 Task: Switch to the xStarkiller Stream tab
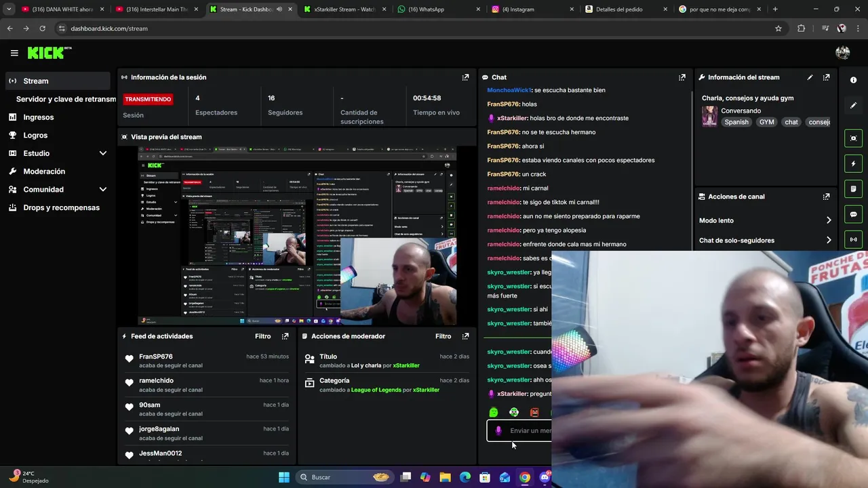344,9
